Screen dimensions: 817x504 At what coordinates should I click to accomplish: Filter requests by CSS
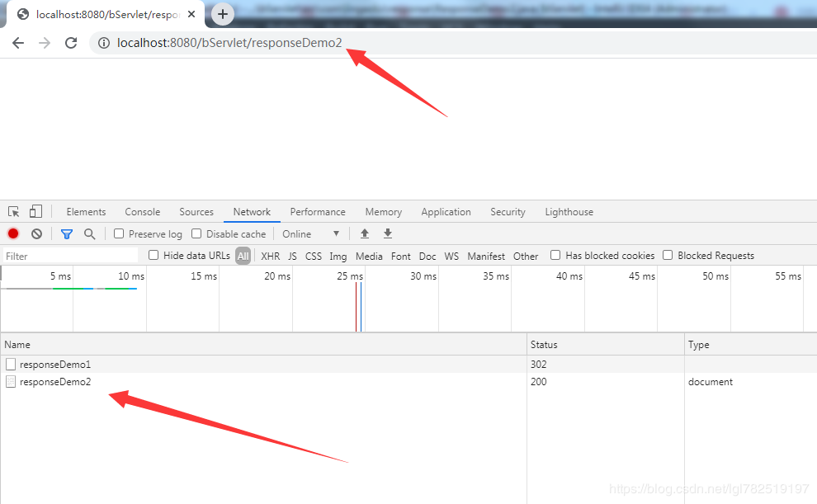[x=314, y=257]
